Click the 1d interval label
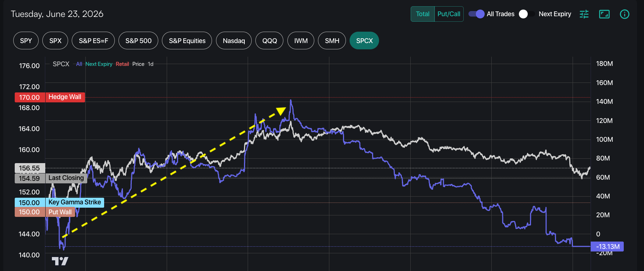The height and width of the screenshot is (271, 644). (151, 64)
